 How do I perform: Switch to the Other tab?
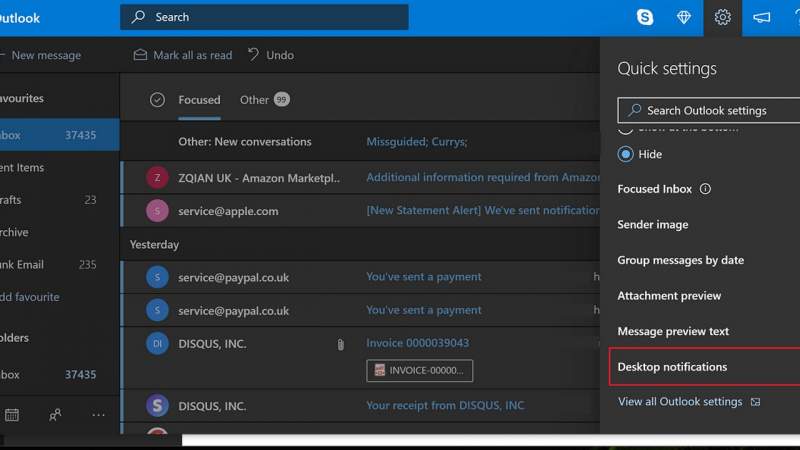pos(264,99)
